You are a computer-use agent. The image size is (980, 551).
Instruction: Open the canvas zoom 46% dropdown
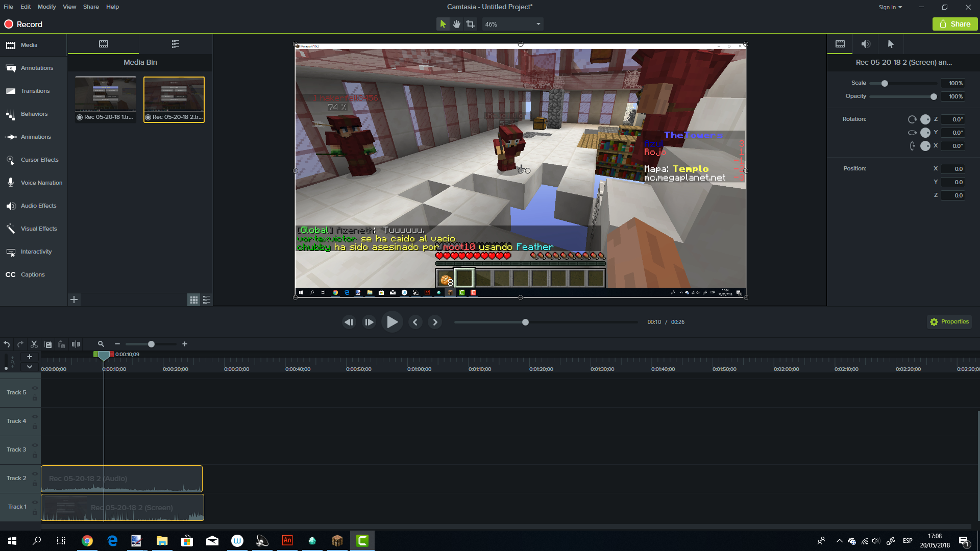512,24
